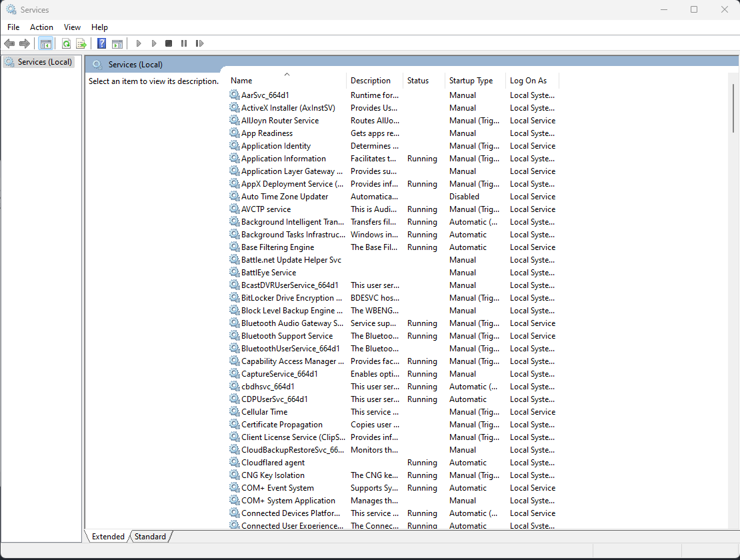Open the File menu
This screenshot has height=560, width=740.
[13, 27]
